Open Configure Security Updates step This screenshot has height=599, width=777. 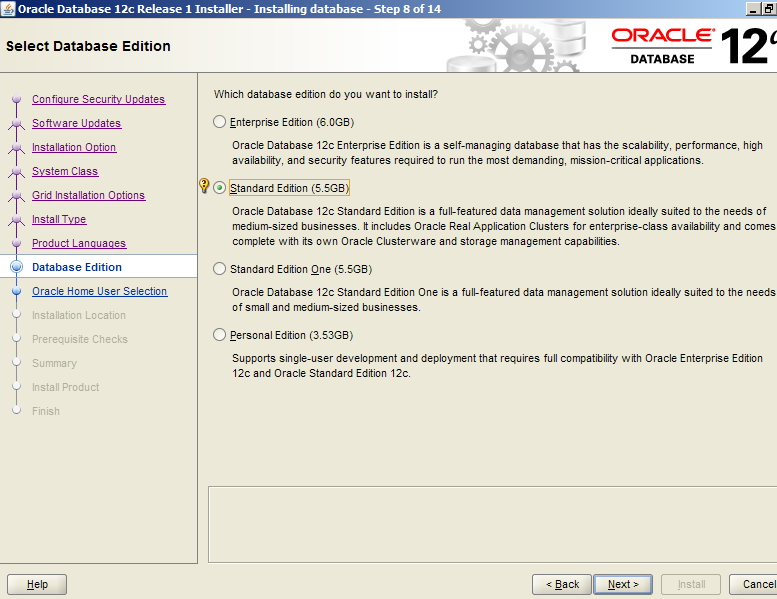pos(98,99)
